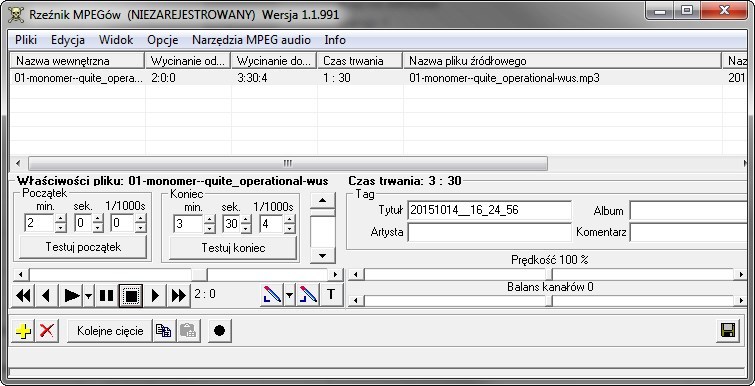Decrease the Koniec seconds spinner
Image resolution: width=755 pixels, height=386 pixels.
click(x=246, y=229)
